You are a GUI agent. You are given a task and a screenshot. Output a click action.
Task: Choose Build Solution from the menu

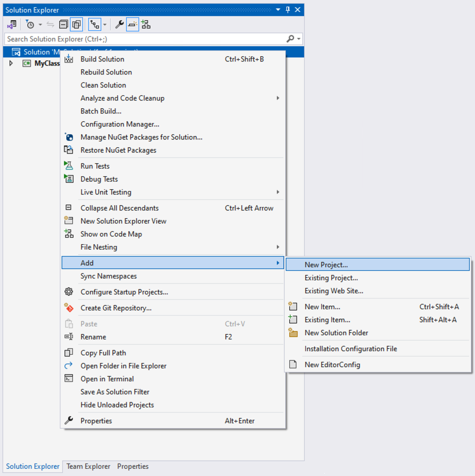pos(173,59)
